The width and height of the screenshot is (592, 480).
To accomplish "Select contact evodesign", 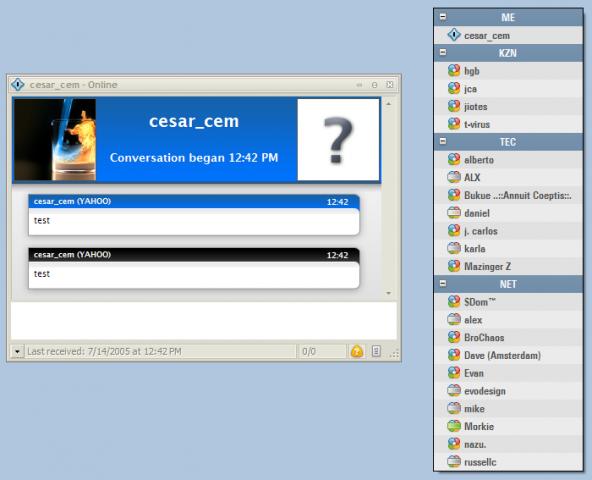I will (x=508, y=390).
